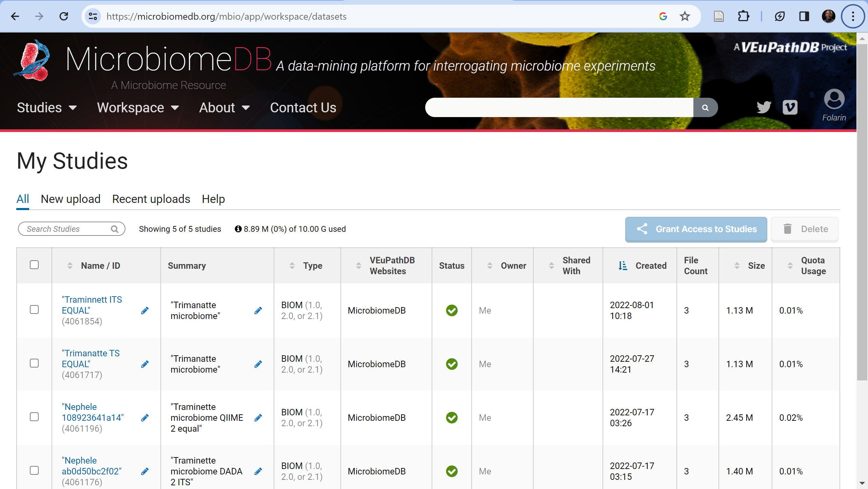The image size is (868, 489).
Task: Edit name of Traminnett ITS EQUAL study
Action: (145, 311)
